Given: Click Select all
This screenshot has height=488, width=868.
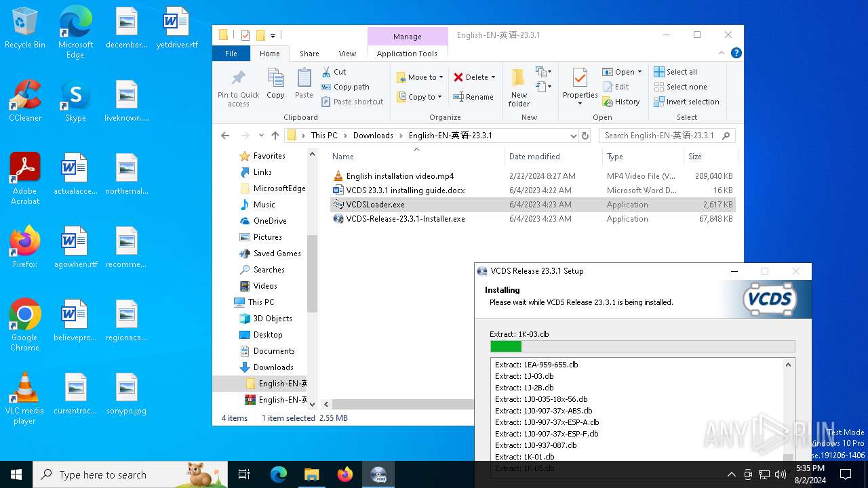Looking at the screenshot, I should coord(675,72).
